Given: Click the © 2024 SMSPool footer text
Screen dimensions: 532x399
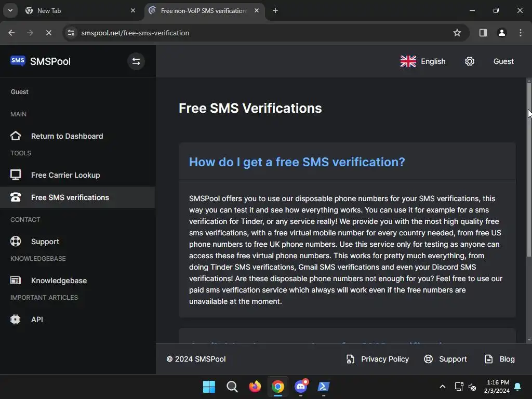Looking at the screenshot, I should point(196,359).
